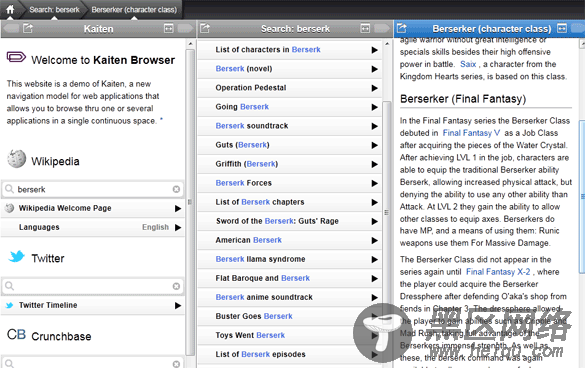The image size is (585, 368).
Task: Click magnifier icon in Twitter search box
Action: tap(9, 286)
